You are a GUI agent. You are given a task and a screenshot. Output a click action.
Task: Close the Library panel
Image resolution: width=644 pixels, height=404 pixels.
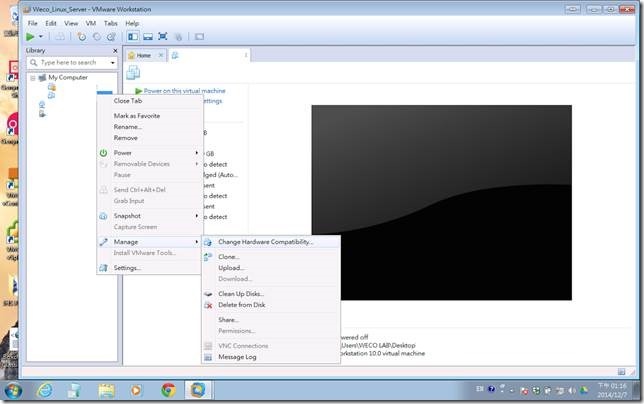[115, 50]
